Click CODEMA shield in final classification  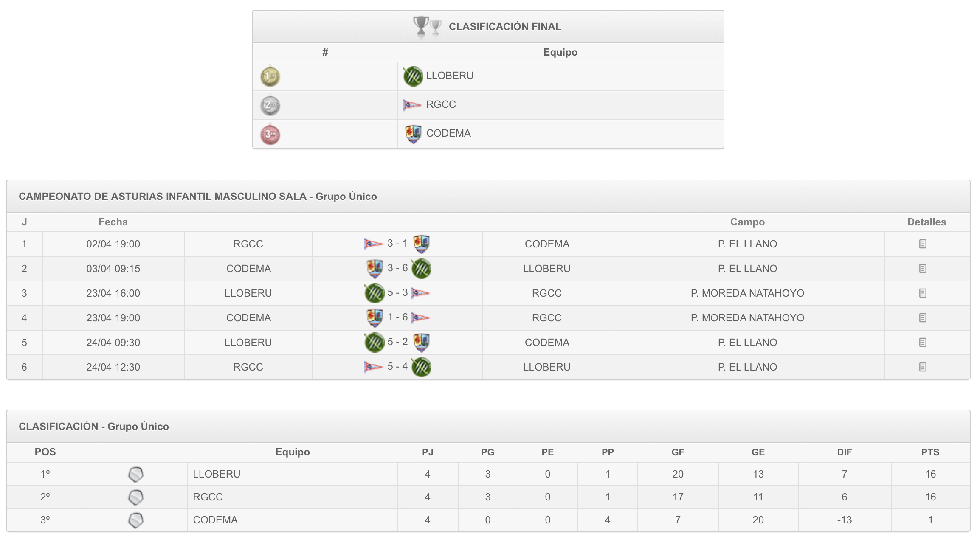(x=413, y=134)
